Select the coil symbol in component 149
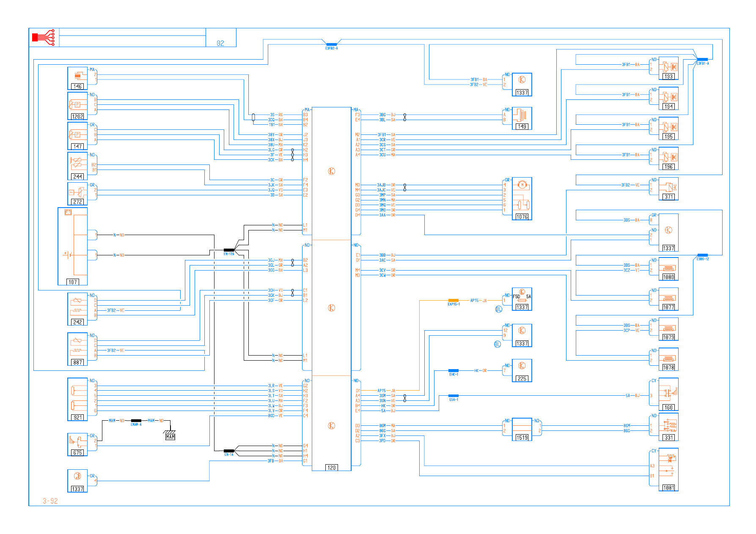This screenshot has height=534, width=756. click(522, 115)
